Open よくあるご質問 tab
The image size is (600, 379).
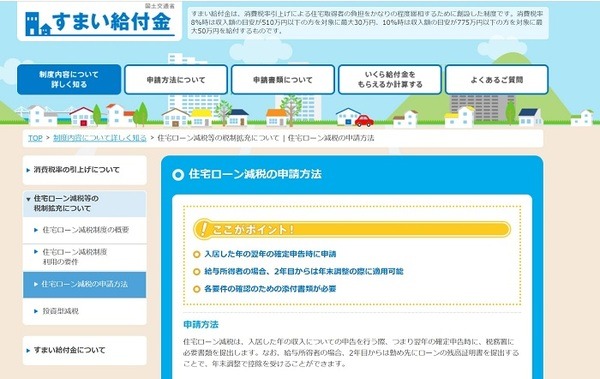tap(497, 80)
